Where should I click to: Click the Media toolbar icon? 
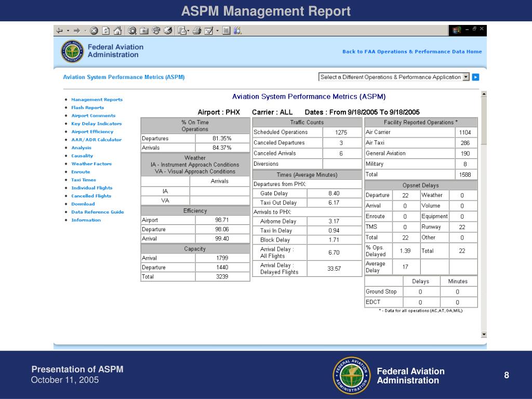coord(156,31)
